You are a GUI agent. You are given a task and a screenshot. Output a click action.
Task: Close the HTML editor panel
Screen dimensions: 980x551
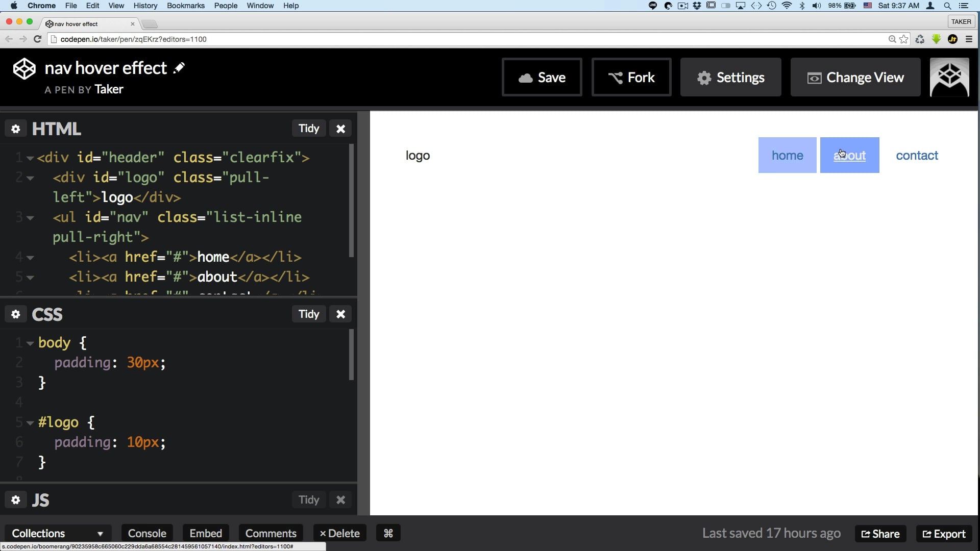(340, 129)
